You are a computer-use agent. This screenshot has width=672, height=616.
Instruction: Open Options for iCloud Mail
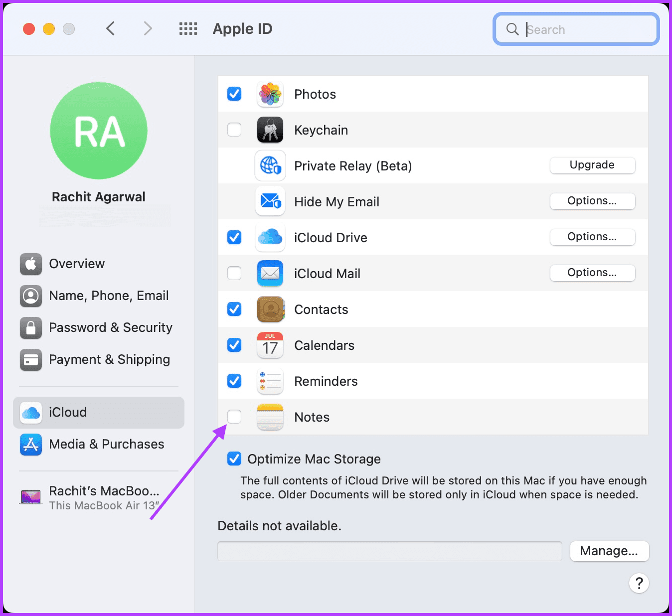coord(592,273)
